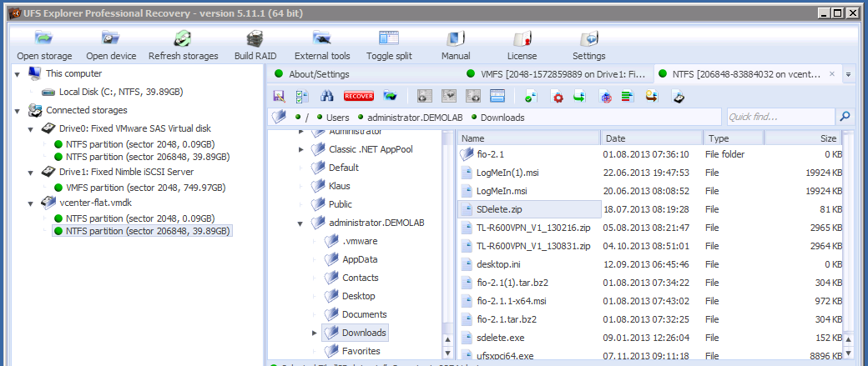Click the folder tree scrollbar down arrow

point(448,352)
